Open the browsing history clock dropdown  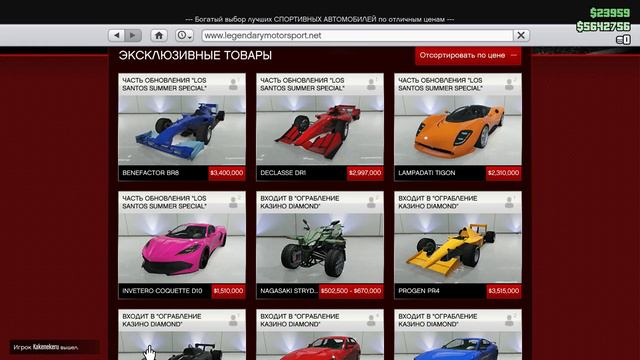coord(184,36)
